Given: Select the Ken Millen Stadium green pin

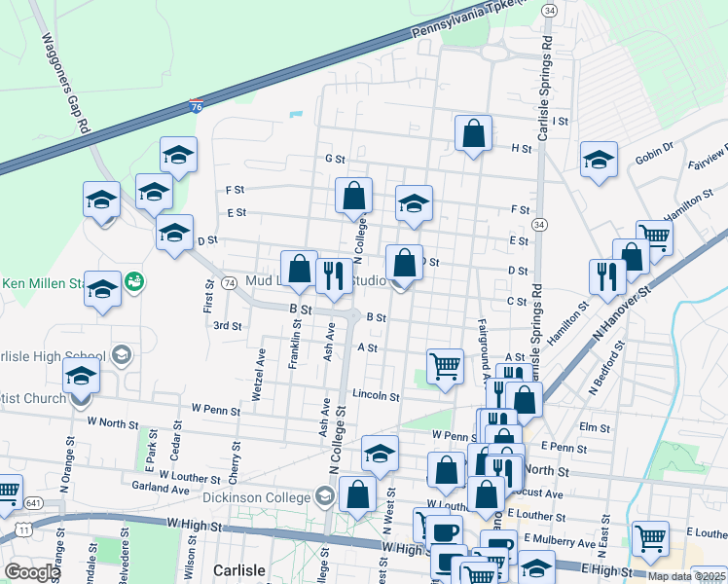Looking at the screenshot, I should tap(135, 281).
